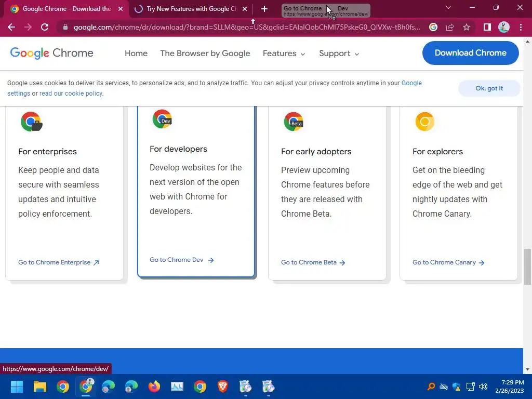Click the Windows Security tray icon
532x399 pixels.
457,387
